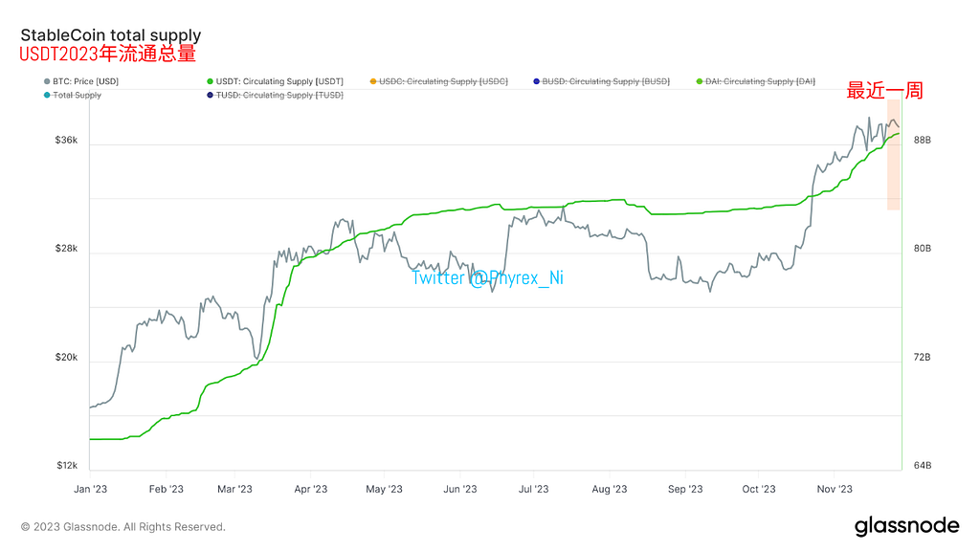Click the glassnode logo
This screenshot has height=551, width=980.
point(907,527)
